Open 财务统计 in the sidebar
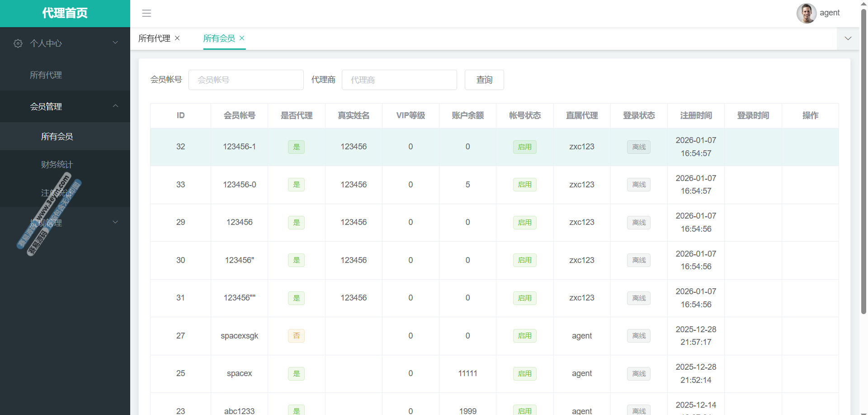Image resolution: width=868 pixels, height=415 pixels. click(57, 164)
